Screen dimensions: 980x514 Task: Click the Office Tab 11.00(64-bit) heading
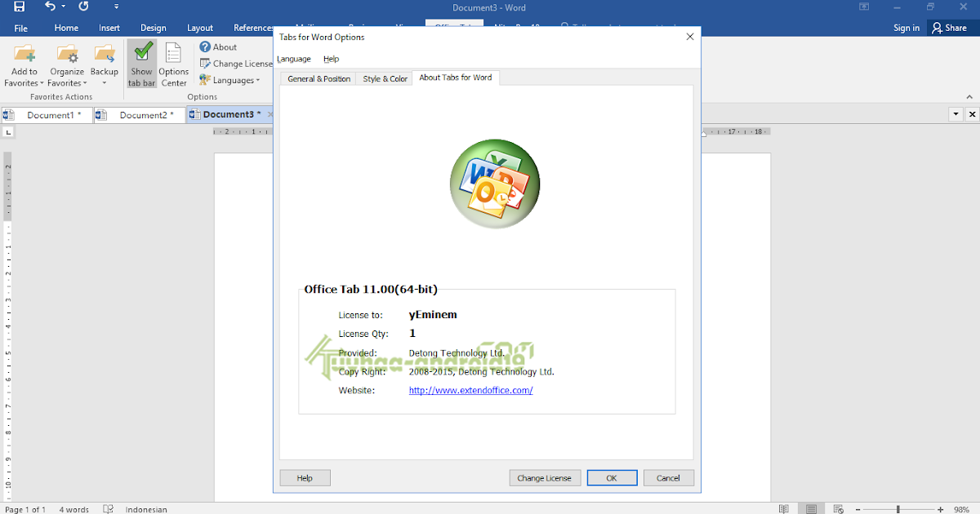point(371,289)
